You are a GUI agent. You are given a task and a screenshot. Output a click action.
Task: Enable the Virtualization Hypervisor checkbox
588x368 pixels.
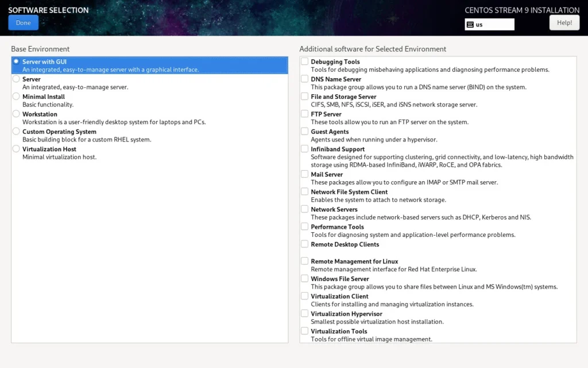click(305, 313)
